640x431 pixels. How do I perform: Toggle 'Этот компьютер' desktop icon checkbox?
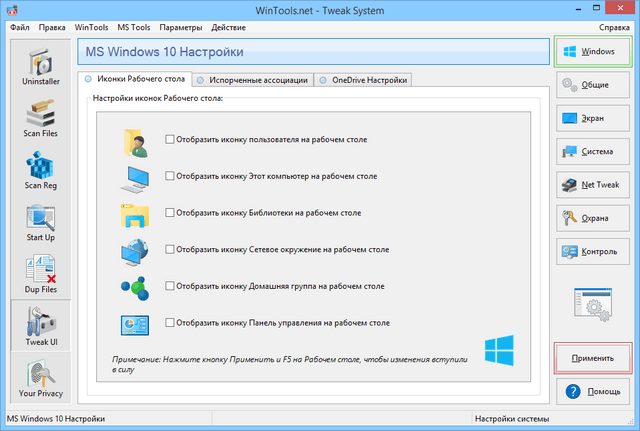point(170,176)
